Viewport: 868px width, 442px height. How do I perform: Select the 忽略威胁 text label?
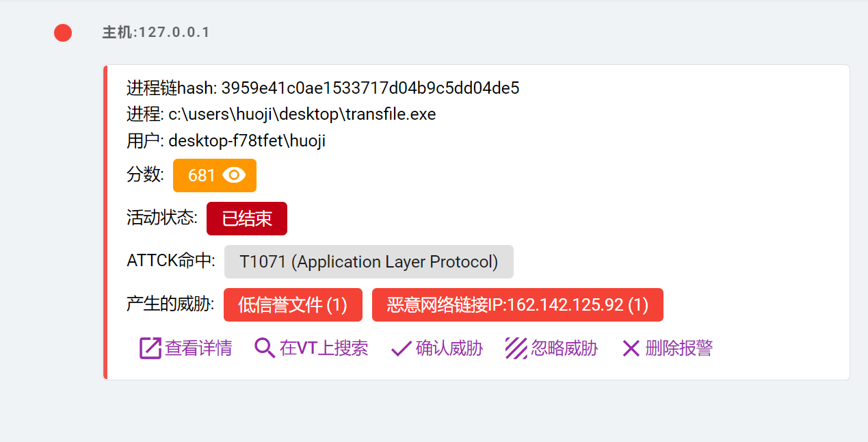pyautogui.click(x=564, y=348)
